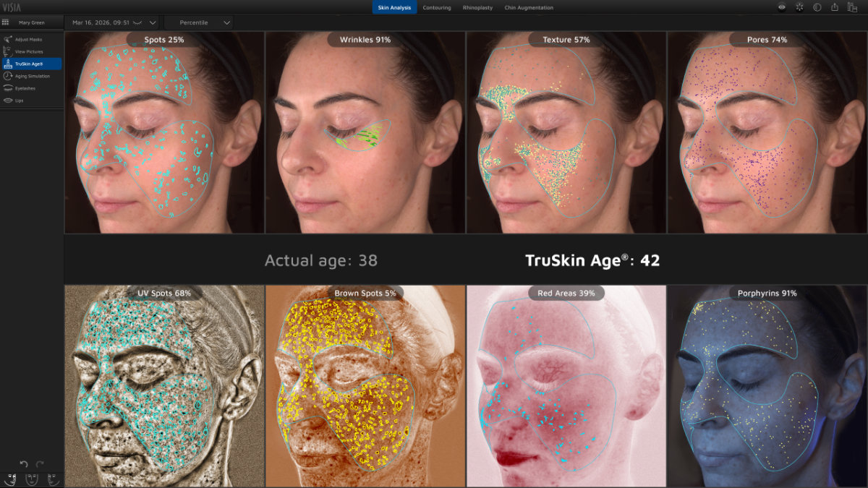The height and width of the screenshot is (488, 868).
Task: Click the Actual age: 38 text
Action: (x=321, y=260)
